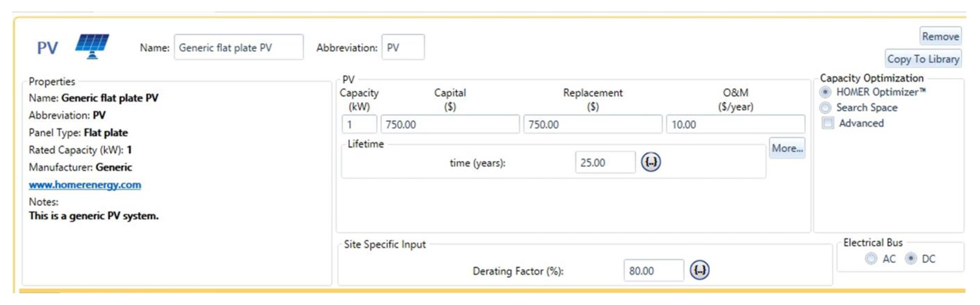Open sensitivity button next to lifetime years

651,162
